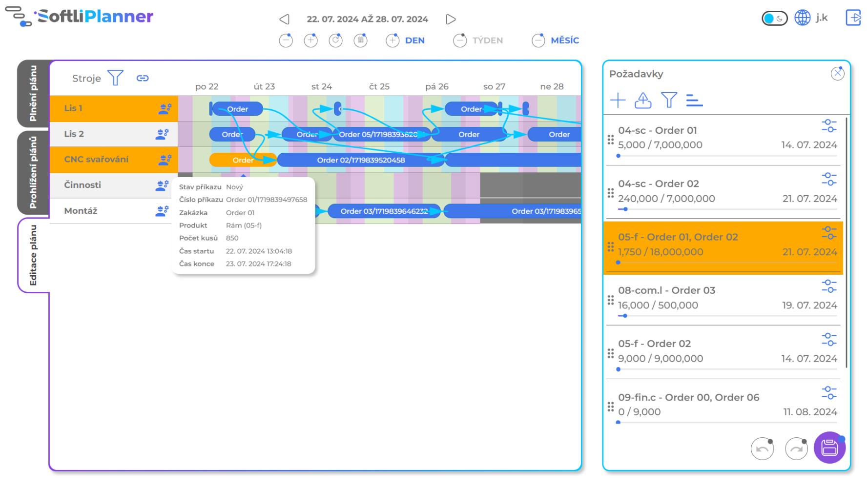868x488 pixels.
Task: Add a new request with plus icon
Action: point(618,101)
